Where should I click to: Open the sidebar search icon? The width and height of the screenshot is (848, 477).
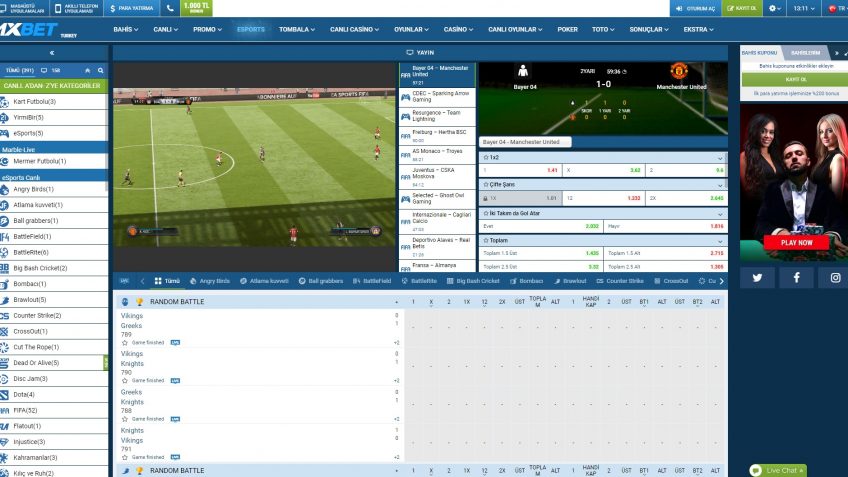tap(101, 70)
